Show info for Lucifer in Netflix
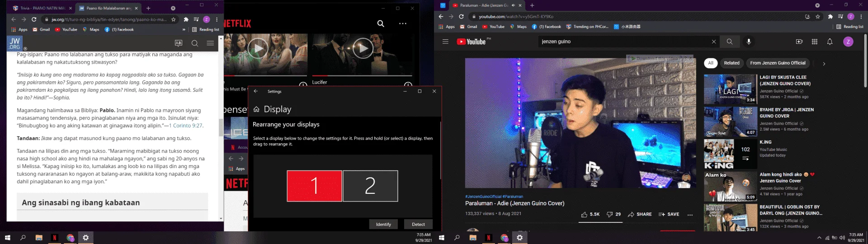868x244 pixels. (x=408, y=84)
